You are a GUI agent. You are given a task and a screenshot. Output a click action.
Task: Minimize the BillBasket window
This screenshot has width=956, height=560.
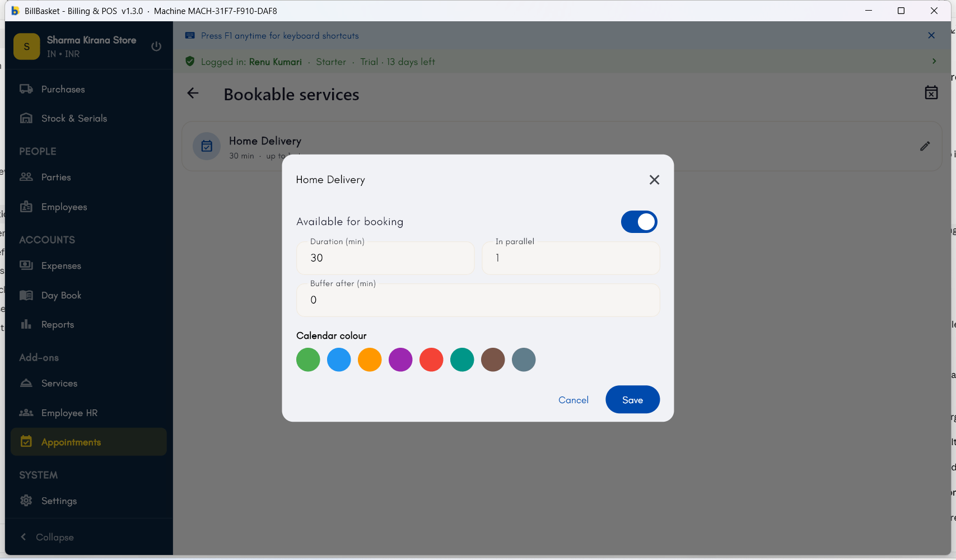869,11
